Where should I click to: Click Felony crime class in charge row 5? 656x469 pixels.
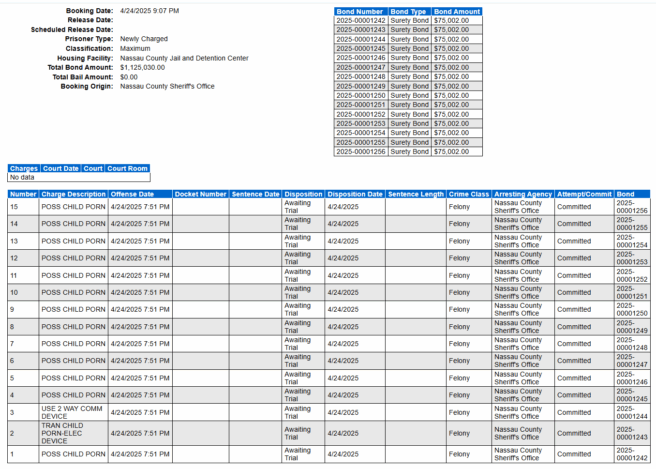tap(469, 378)
